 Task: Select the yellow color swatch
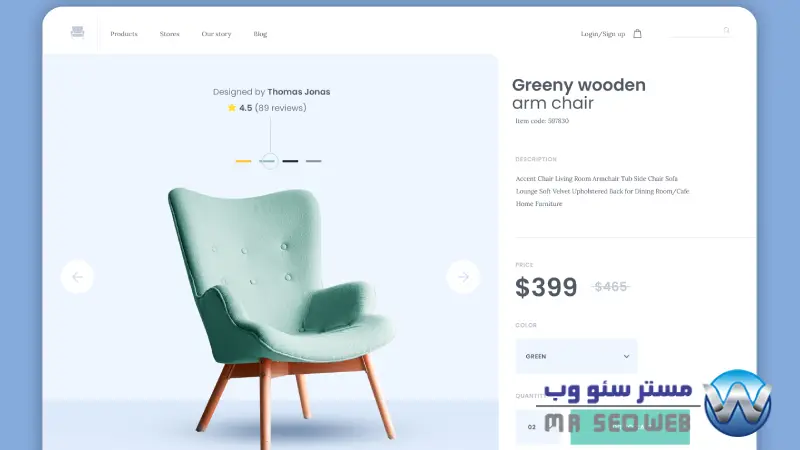(x=243, y=161)
